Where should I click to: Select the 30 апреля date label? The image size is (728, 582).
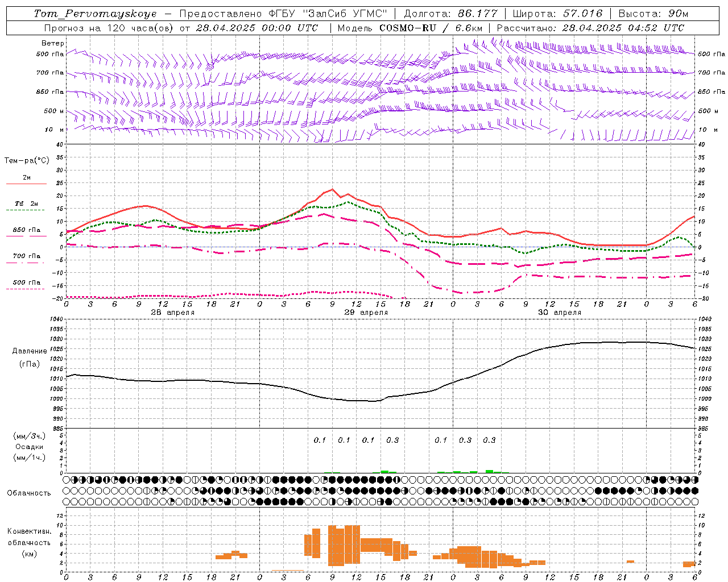click(559, 313)
